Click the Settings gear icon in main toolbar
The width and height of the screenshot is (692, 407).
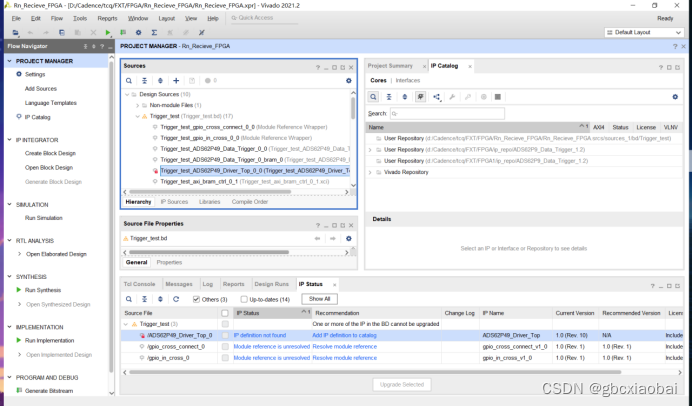[139, 32]
